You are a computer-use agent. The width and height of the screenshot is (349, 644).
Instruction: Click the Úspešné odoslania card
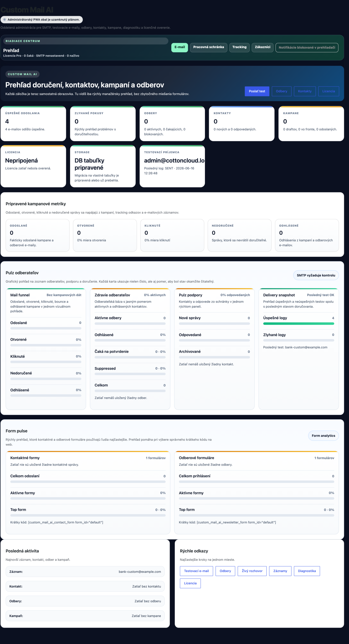33,124
